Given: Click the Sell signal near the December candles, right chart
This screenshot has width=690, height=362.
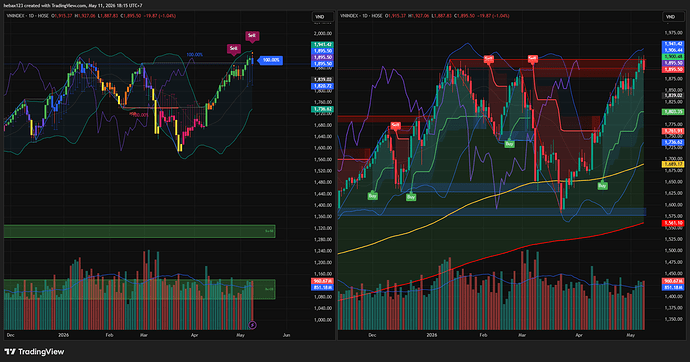Looking at the screenshot, I should pos(395,126).
